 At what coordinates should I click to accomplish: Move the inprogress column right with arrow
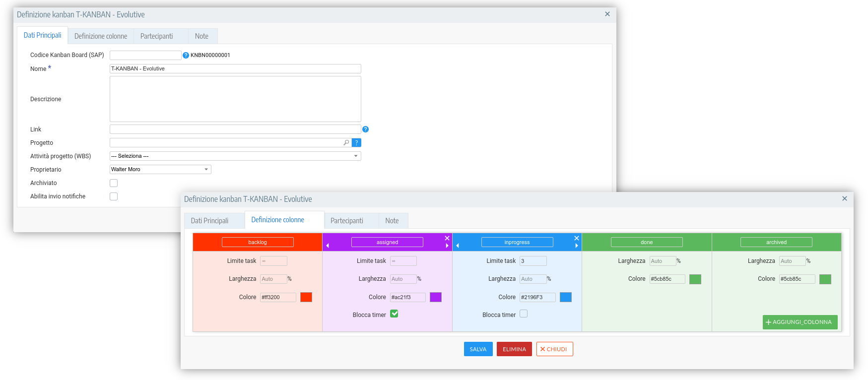pyautogui.click(x=576, y=246)
